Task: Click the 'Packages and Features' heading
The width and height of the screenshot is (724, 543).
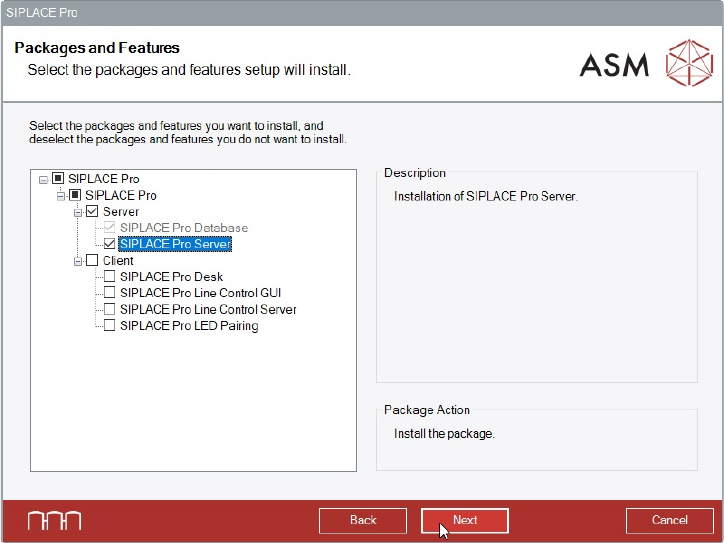Action: [97, 48]
